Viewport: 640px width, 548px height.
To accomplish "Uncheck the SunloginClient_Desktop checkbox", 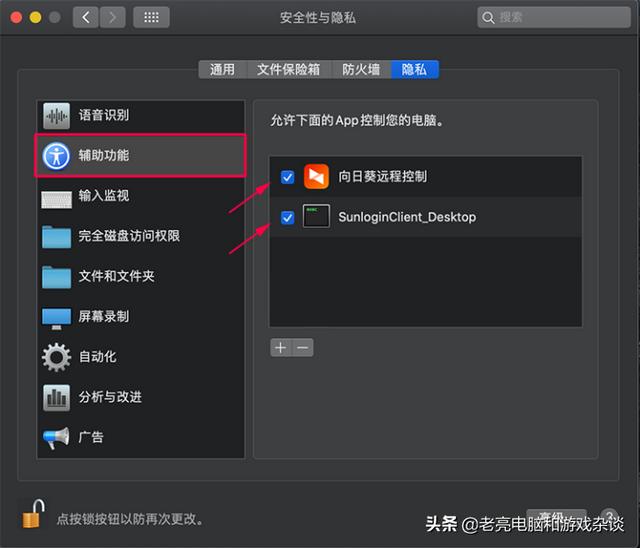I will [287, 217].
